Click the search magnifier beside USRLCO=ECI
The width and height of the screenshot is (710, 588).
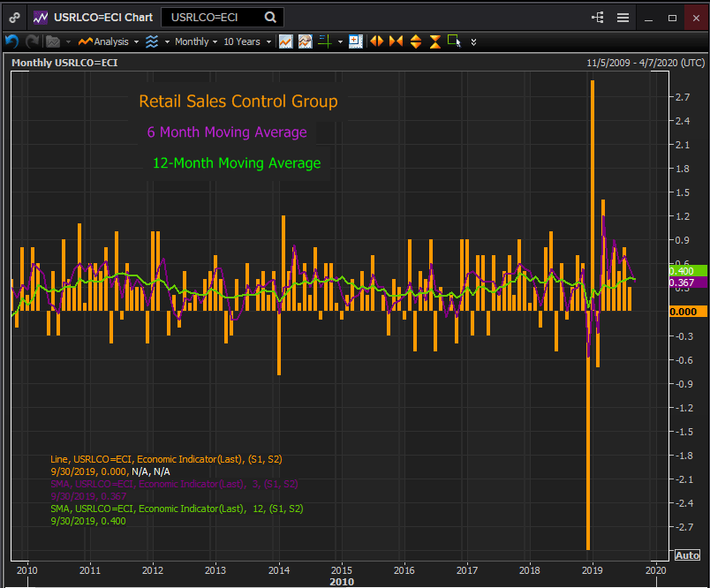coord(270,18)
